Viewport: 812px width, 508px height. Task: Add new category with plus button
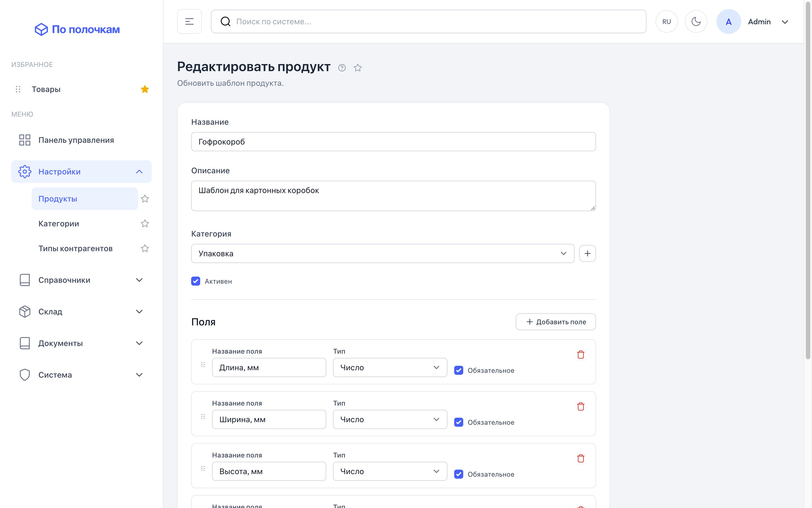pos(588,253)
